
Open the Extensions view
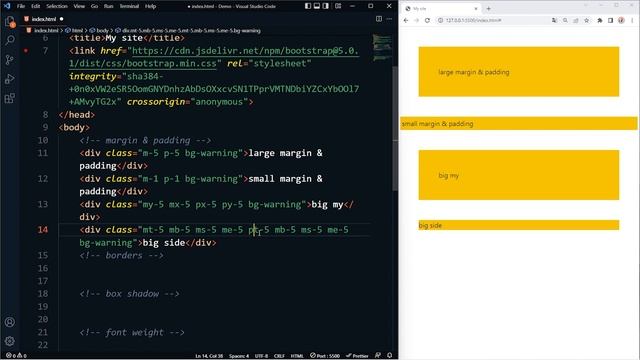10,98
